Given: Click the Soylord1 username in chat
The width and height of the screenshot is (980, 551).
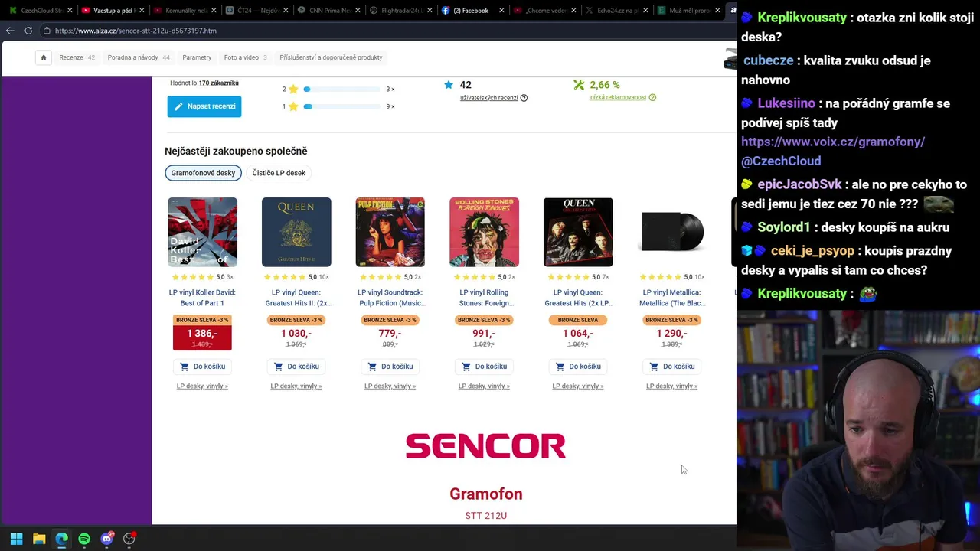Looking at the screenshot, I should 784,227.
